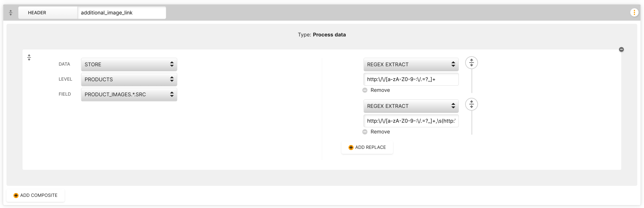The image size is (644, 208).
Task: Click the second regex extract reorder circle
Action: pos(471,104)
